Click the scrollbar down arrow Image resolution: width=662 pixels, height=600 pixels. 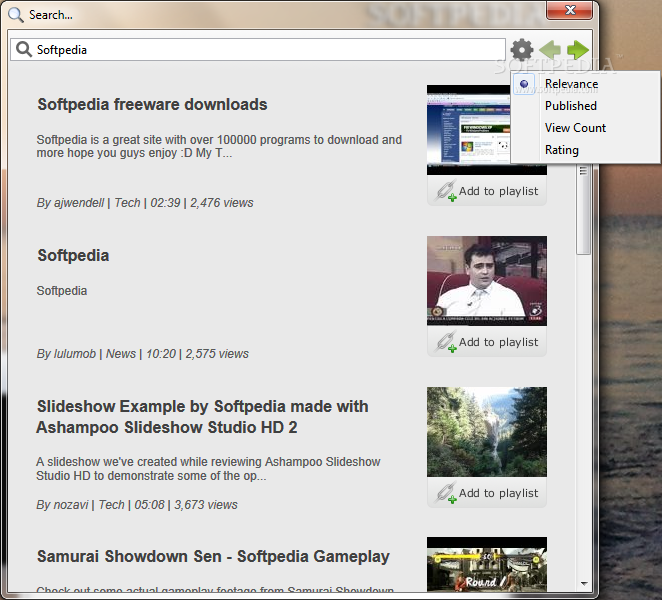tap(584, 584)
